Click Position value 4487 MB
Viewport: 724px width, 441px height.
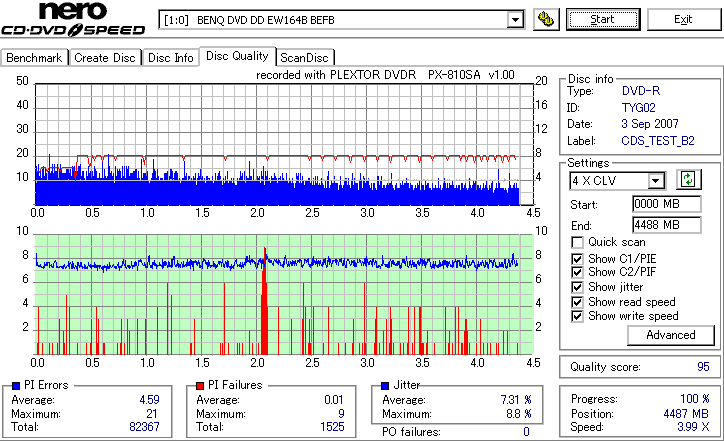[x=686, y=413]
